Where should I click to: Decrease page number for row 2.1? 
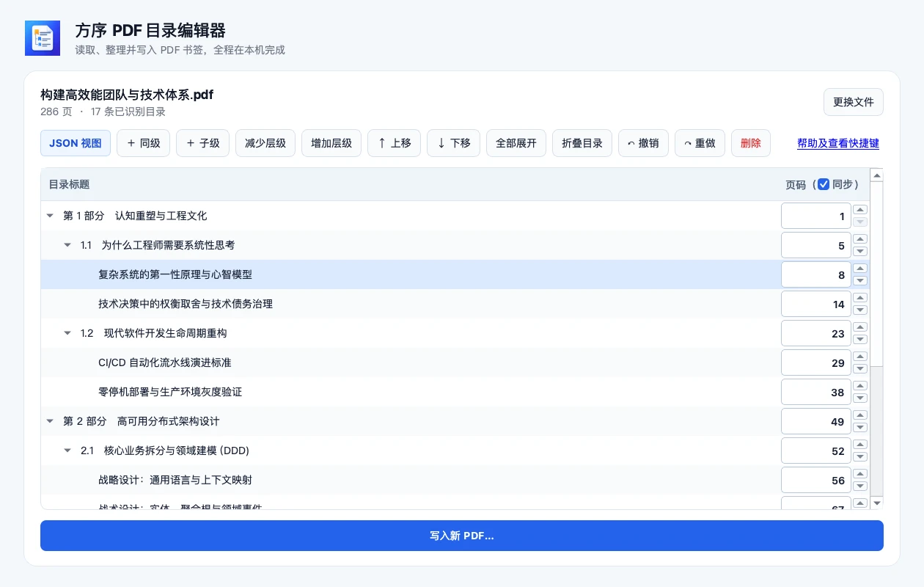[x=861, y=456]
